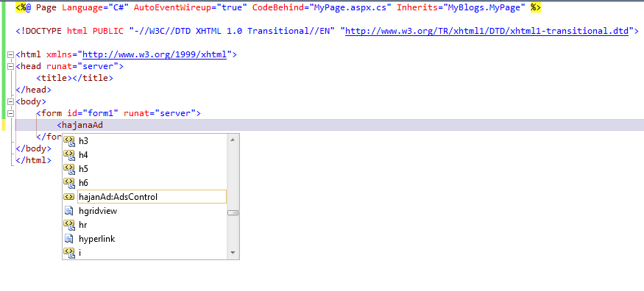Open the xhtml1-transitional.dtd URL link

point(486,31)
